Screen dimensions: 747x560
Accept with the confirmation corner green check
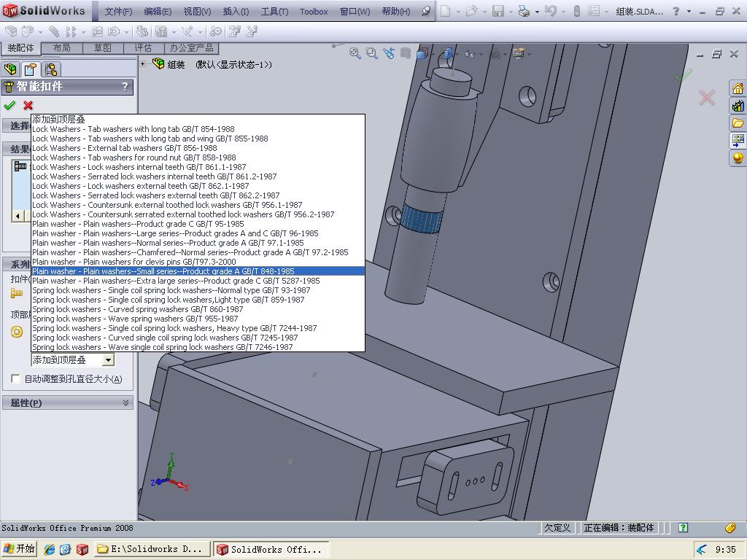pyautogui.click(x=683, y=75)
